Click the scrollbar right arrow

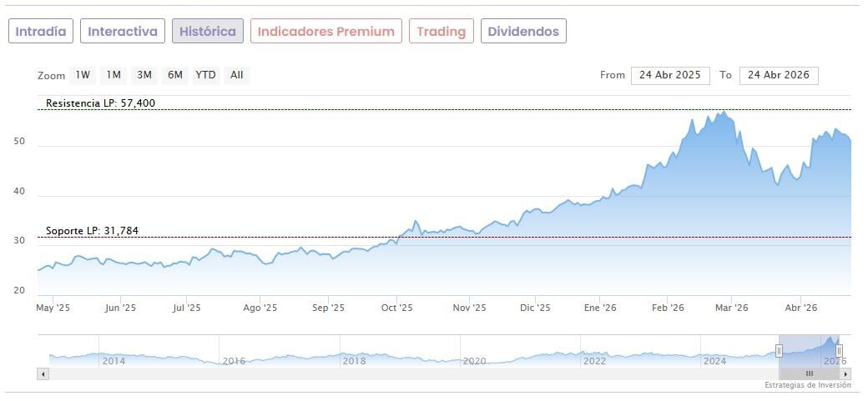tap(845, 374)
